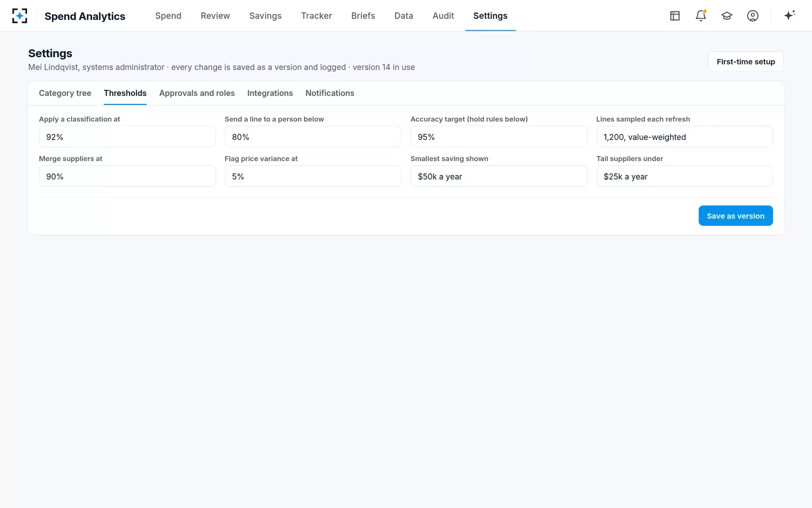Open the Review section
The image size is (812, 508).
point(215,16)
